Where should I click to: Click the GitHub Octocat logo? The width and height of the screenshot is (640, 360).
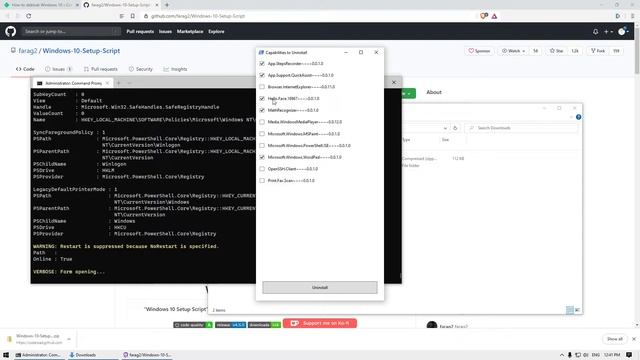point(11,31)
